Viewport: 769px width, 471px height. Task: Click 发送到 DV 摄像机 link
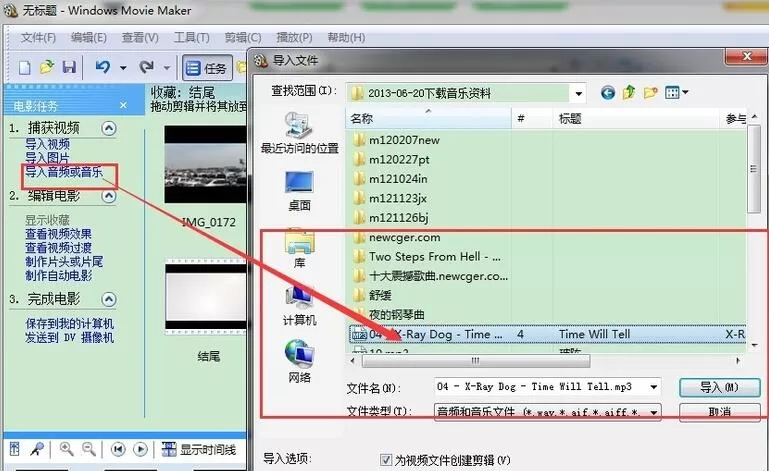pos(70,338)
